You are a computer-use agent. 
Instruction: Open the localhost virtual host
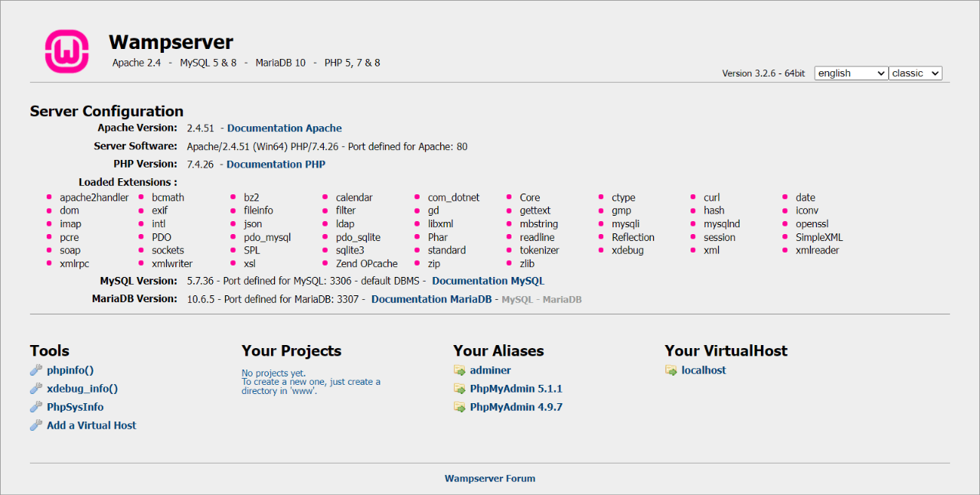[704, 370]
